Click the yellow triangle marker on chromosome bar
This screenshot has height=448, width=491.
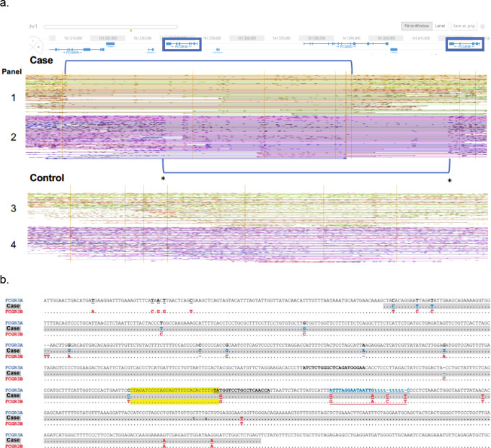pos(131,31)
